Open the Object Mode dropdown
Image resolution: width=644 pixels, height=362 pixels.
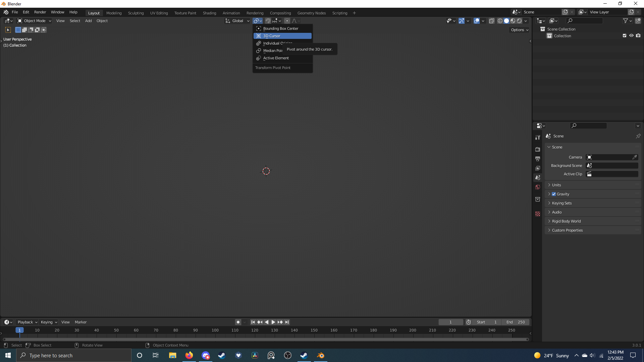pyautogui.click(x=34, y=21)
